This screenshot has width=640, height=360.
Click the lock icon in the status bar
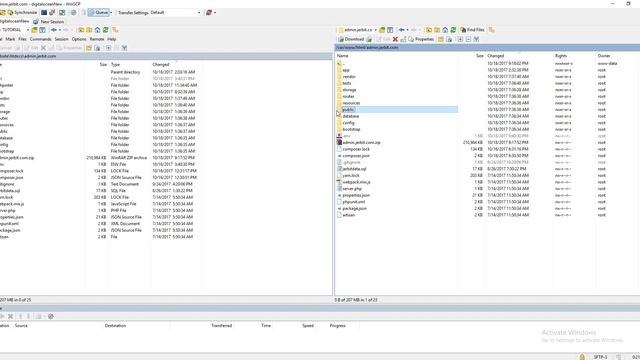pyautogui.click(x=582, y=357)
